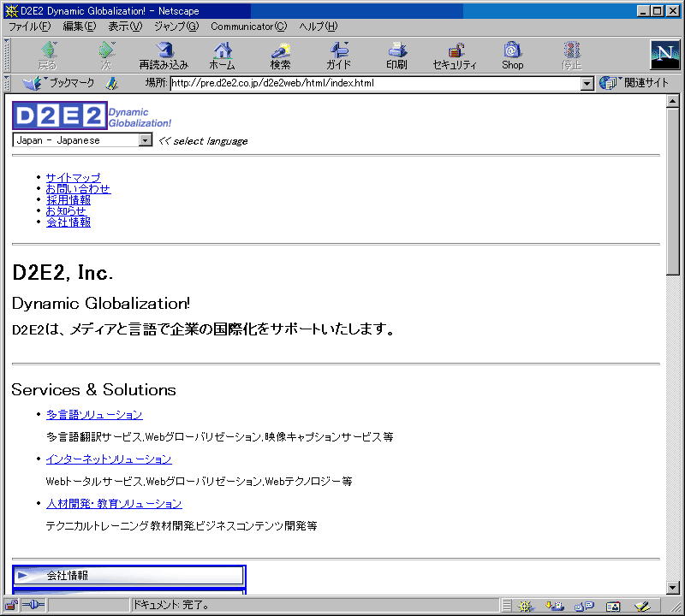Viewport: 685px width, 616px height.
Task: Click the page location proxy icon
Action: pos(112,83)
